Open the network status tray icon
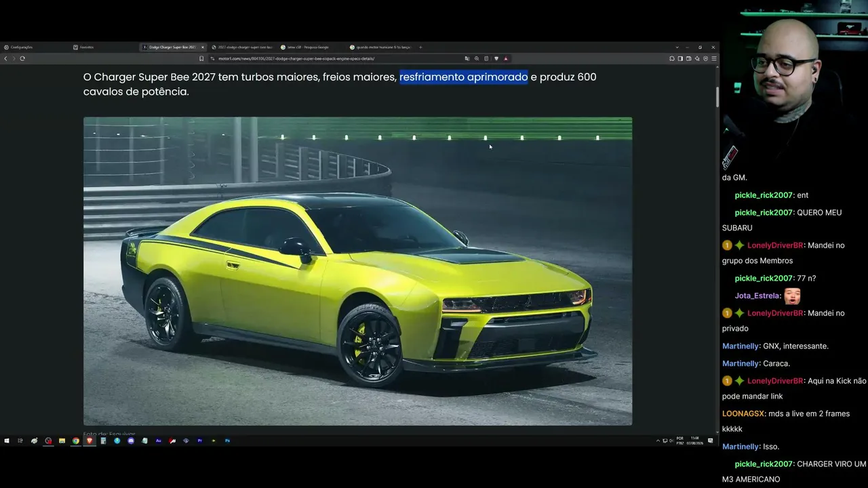Screen dimensions: 868x488 click(x=665, y=441)
